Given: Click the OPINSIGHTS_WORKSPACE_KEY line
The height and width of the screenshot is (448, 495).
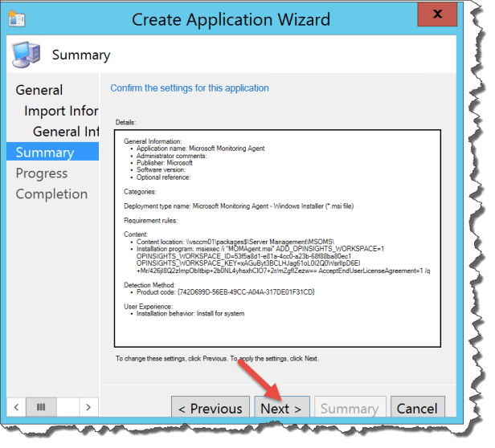Looking at the screenshot, I should click(248, 263).
